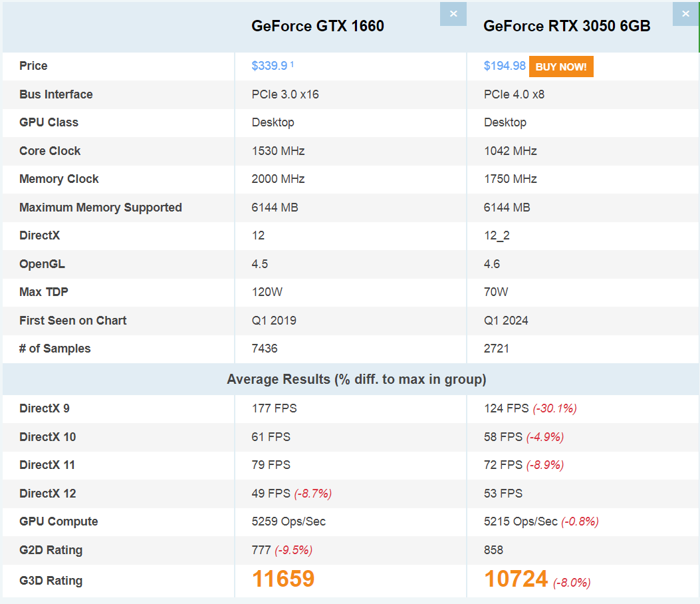This screenshot has width=700, height=604.
Task: Click the DirectX 10 row label
Action: [47, 437]
